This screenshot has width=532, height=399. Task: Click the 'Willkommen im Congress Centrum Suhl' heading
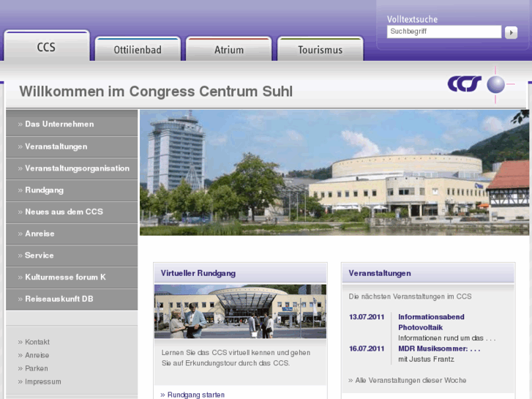tap(156, 92)
